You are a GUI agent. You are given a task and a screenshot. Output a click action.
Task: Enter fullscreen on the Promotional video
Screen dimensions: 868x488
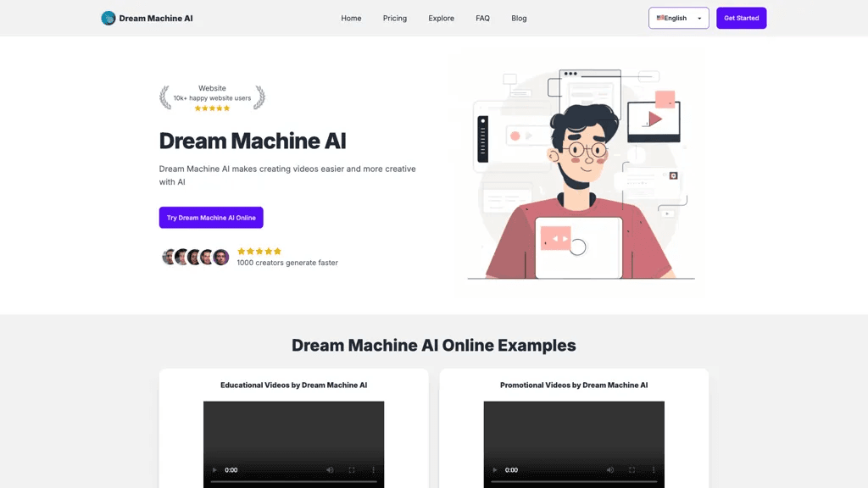coord(632,469)
